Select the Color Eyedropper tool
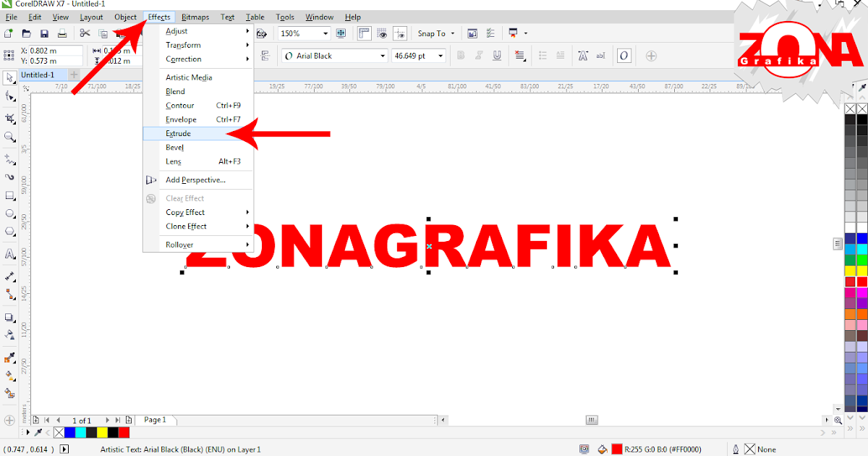 10,358
